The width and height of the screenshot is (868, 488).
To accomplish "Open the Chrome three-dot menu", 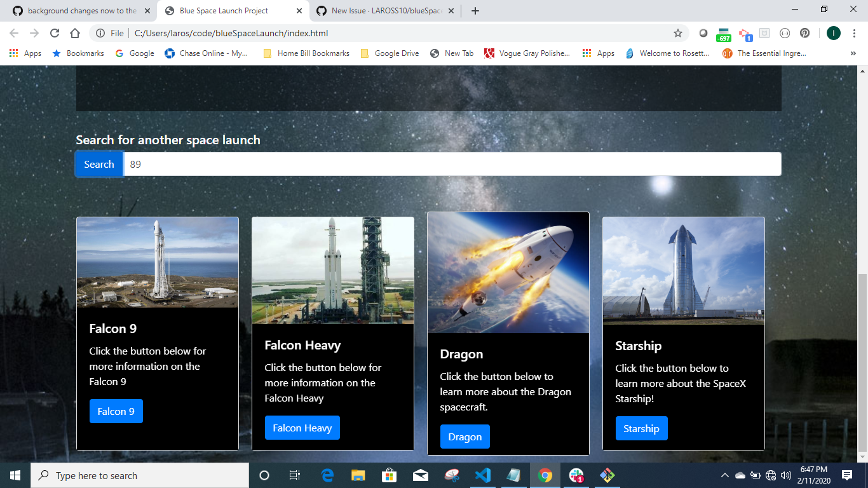I will coord(855,33).
